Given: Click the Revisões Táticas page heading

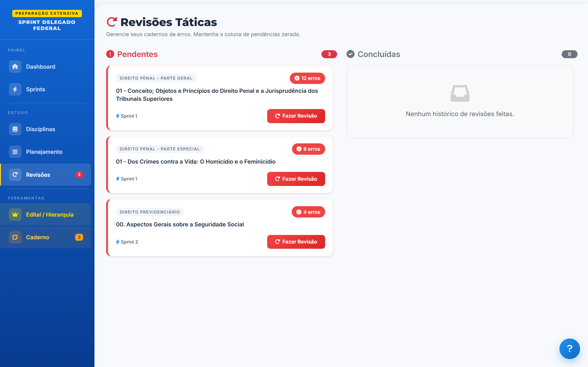Looking at the screenshot, I should 169,22.
